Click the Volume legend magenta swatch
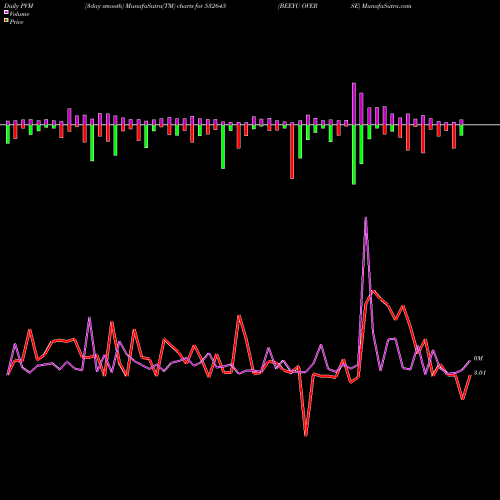 tap(6, 12)
